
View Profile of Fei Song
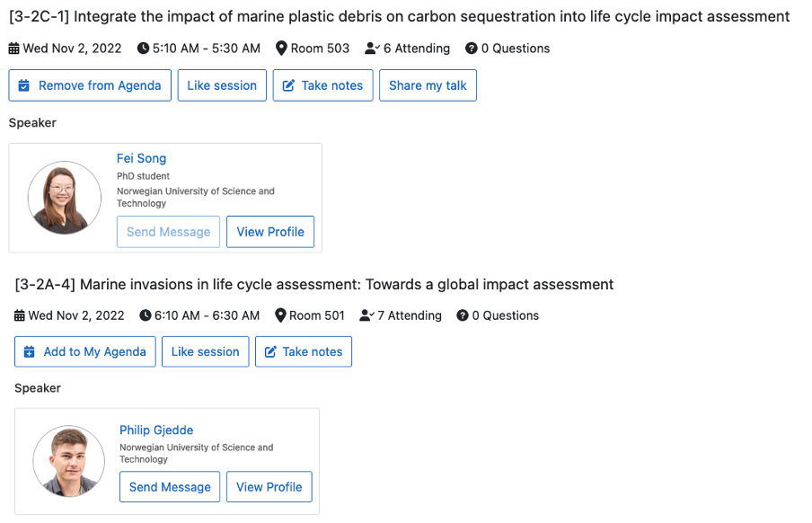coord(270,232)
